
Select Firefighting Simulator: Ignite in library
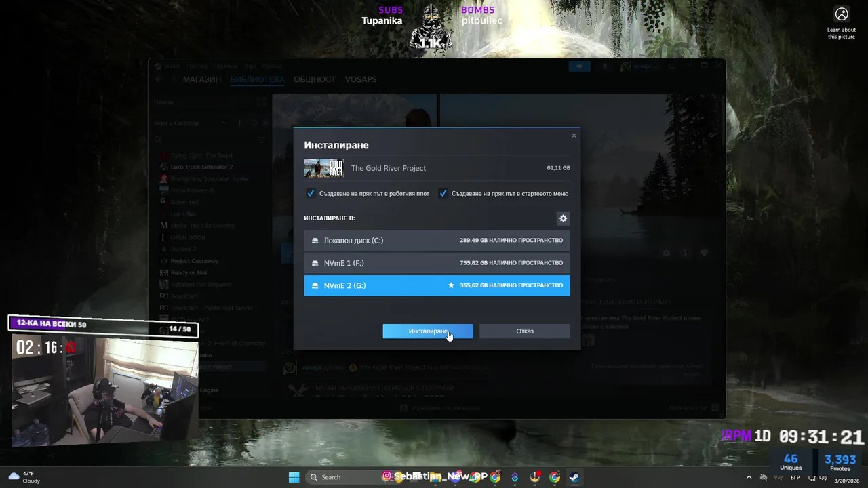[x=210, y=178]
